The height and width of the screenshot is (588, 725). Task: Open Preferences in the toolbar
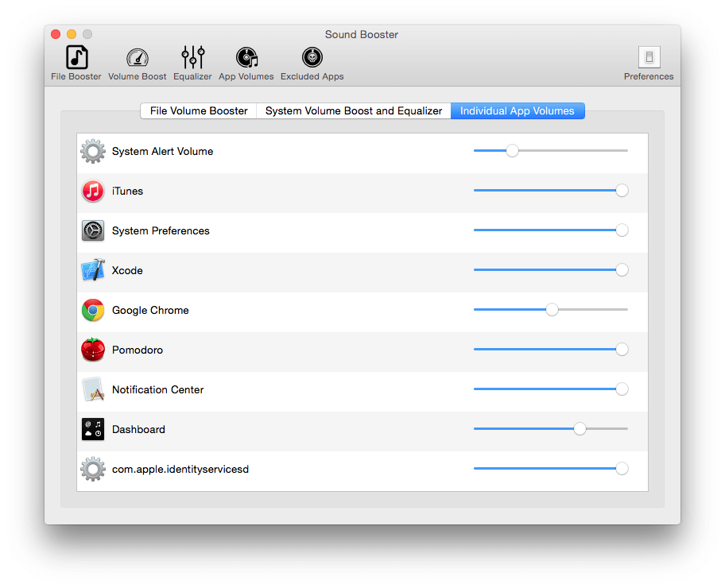pyautogui.click(x=649, y=57)
